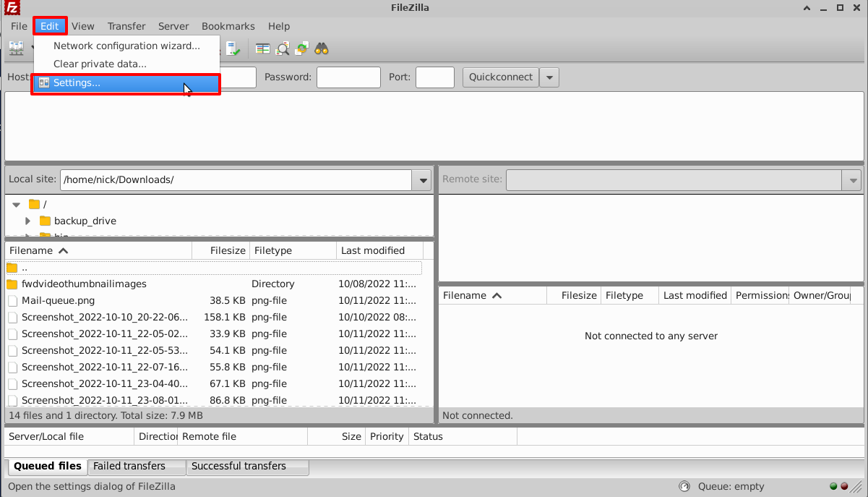Click the local Filesize column header

tap(221, 250)
